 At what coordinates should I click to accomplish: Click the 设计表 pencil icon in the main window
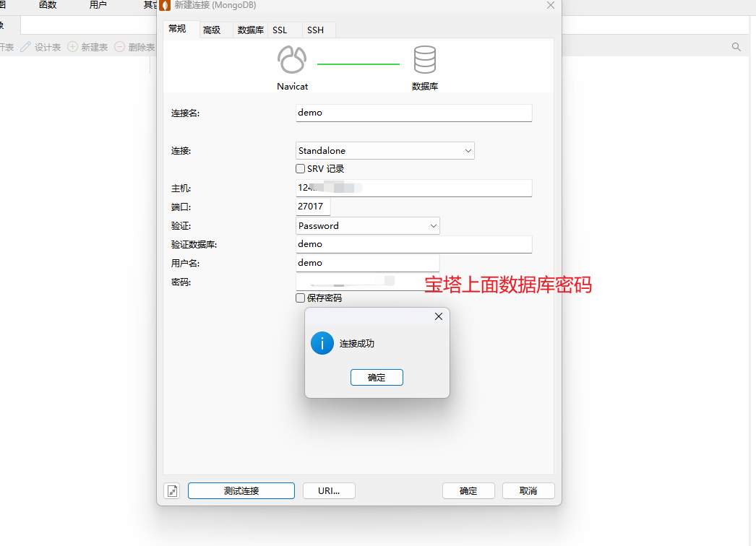(x=25, y=47)
